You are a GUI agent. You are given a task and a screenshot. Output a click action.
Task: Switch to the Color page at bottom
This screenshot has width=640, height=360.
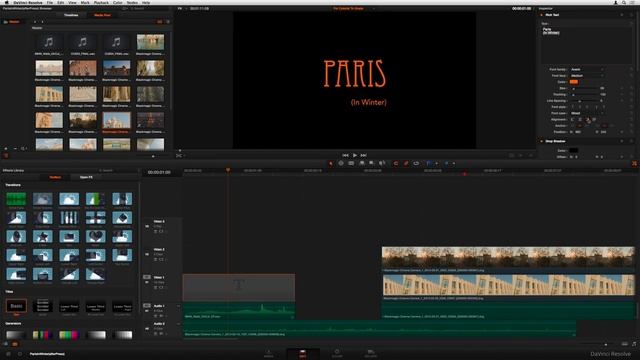point(337,353)
